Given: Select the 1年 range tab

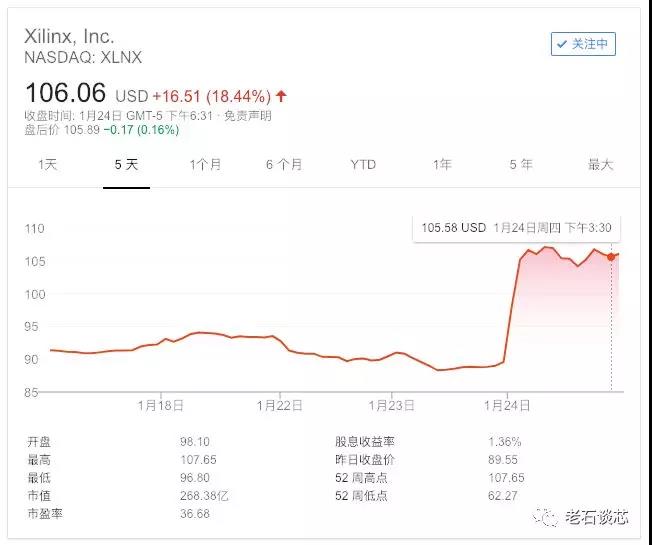Looking at the screenshot, I should [x=442, y=164].
